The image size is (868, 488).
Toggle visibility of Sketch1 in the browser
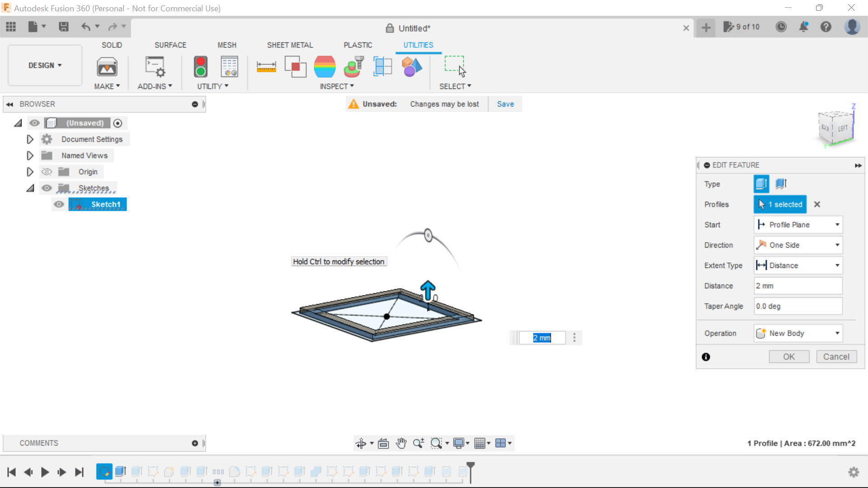[59, 204]
